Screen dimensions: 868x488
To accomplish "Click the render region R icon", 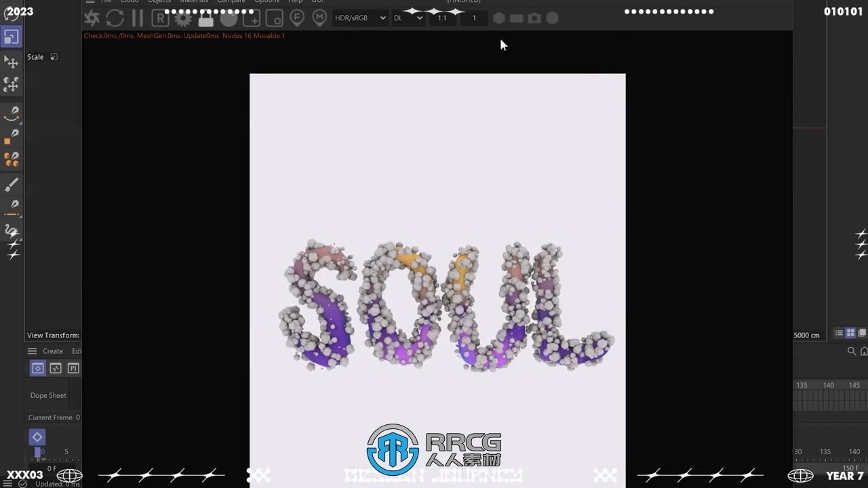I will (159, 18).
